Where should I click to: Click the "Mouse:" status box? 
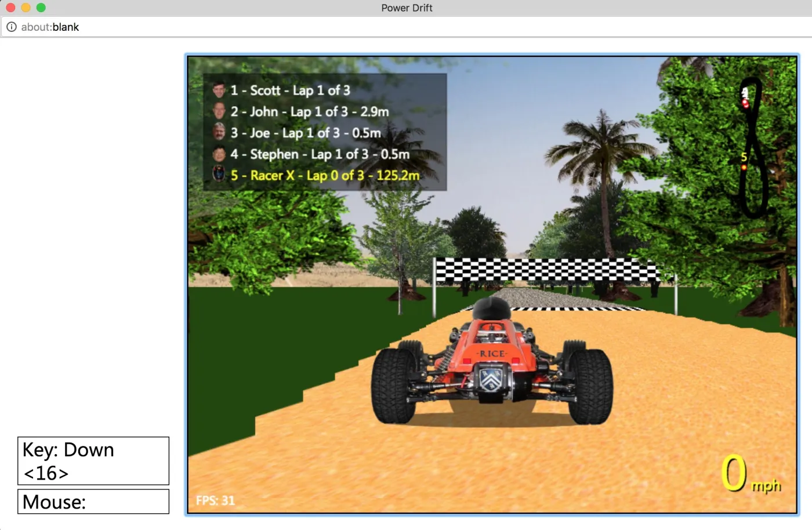click(93, 502)
